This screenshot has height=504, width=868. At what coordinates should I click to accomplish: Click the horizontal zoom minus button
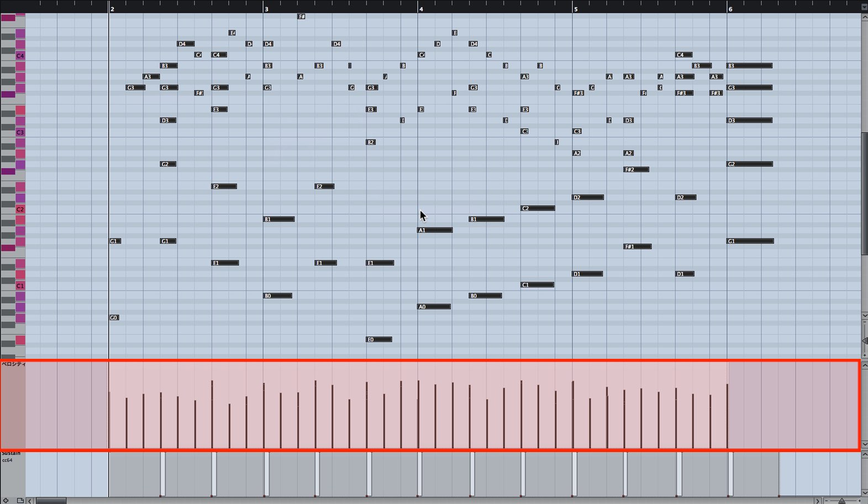point(826,501)
